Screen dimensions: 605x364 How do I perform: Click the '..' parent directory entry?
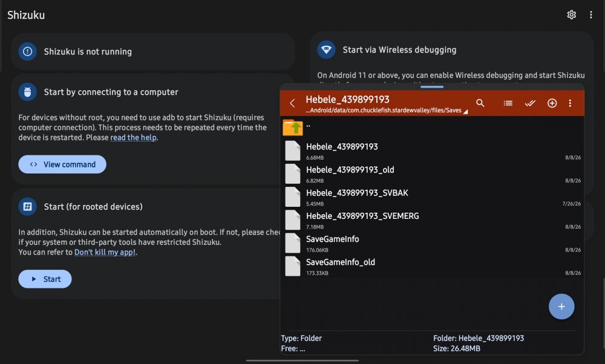pyautogui.click(x=432, y=127)
